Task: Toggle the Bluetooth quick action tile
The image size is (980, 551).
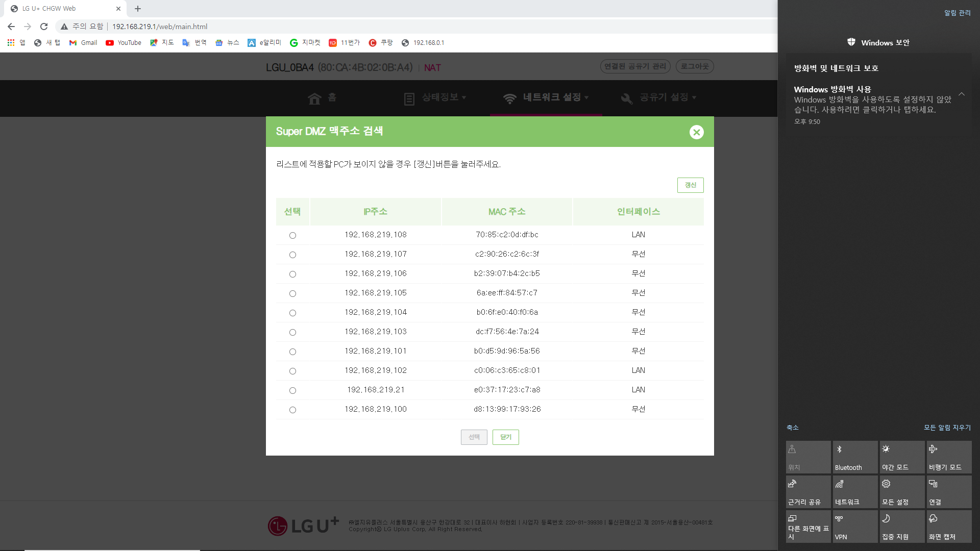Action: [x=855, y=457]
